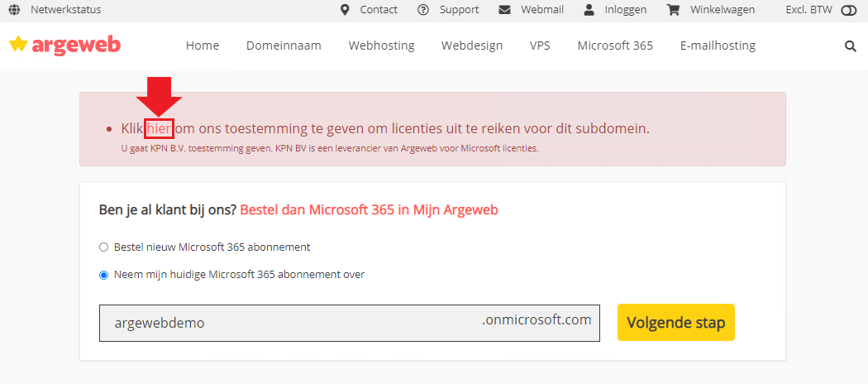Click the Support question mark icon

tap(423, 10)
